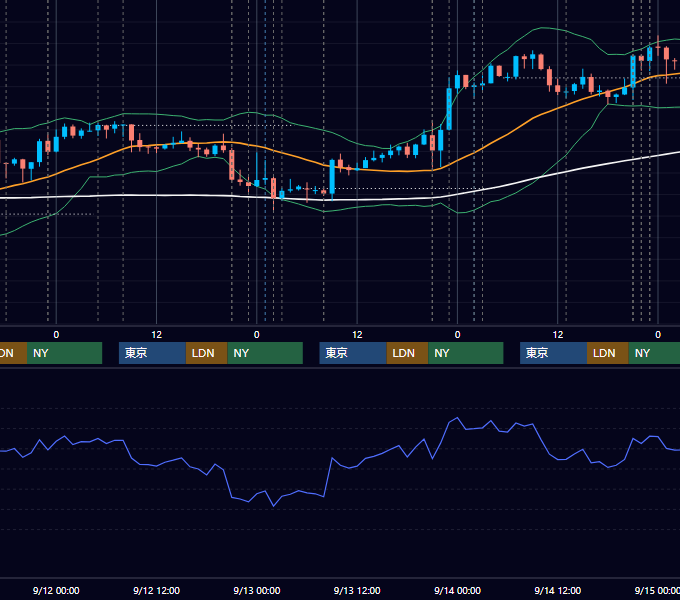Select the 東京 session block above 9/12 12:00
This screenshot has height=600, width=680.
pos(152,353)
